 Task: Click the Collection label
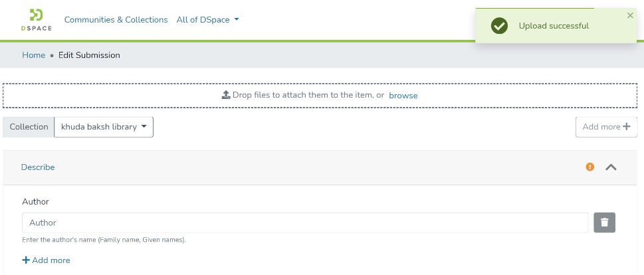[x=29, y=127]
